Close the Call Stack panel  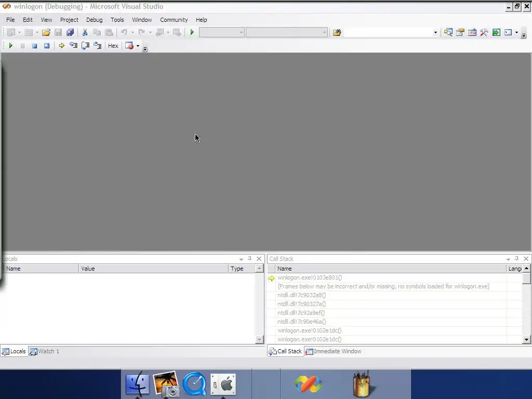526,259
